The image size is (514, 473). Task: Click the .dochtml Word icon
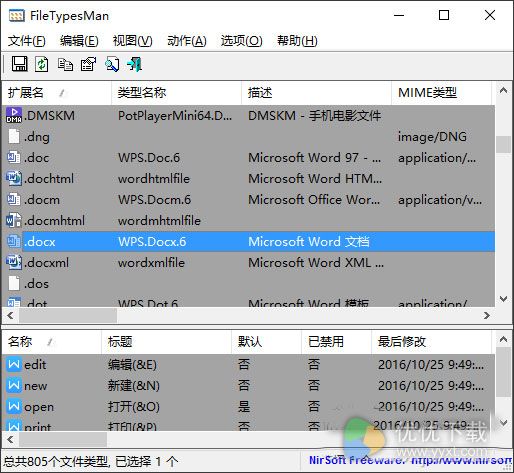[14, 178]
